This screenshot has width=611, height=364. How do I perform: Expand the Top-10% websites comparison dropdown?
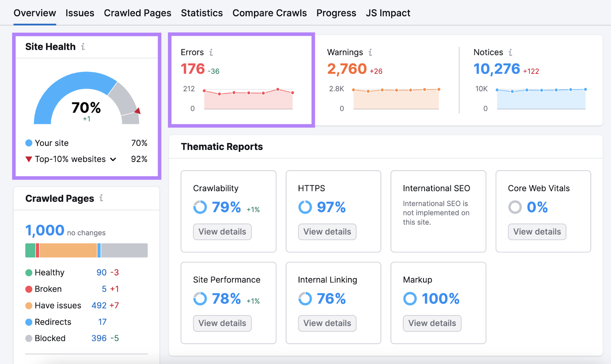coord(113,159)
